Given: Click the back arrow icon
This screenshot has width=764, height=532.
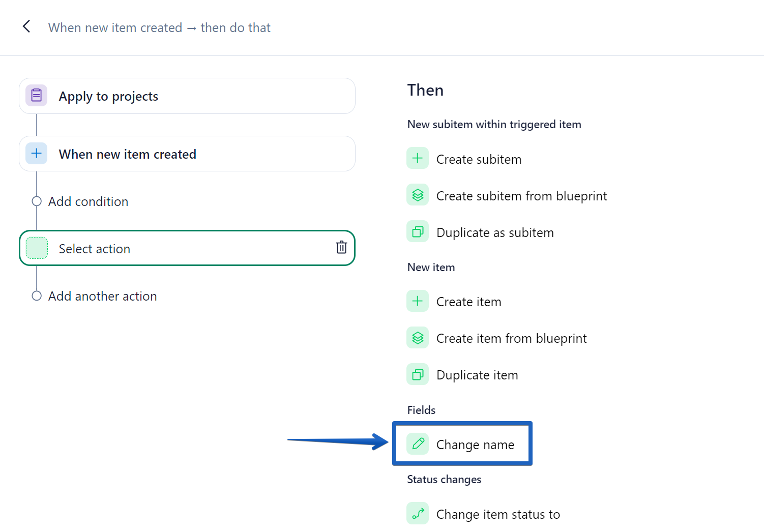Looking at the screenshot, I should point(27,26).
